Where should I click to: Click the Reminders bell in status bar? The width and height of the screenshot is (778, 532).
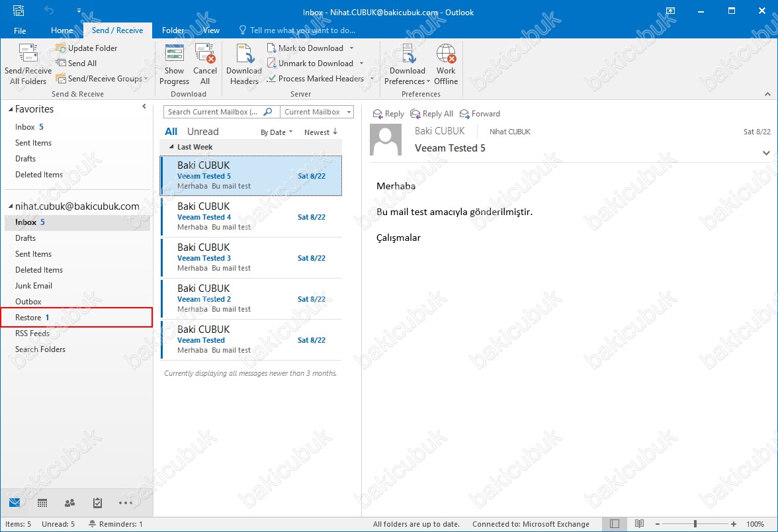pyautogui.click(x=93, y=524)
